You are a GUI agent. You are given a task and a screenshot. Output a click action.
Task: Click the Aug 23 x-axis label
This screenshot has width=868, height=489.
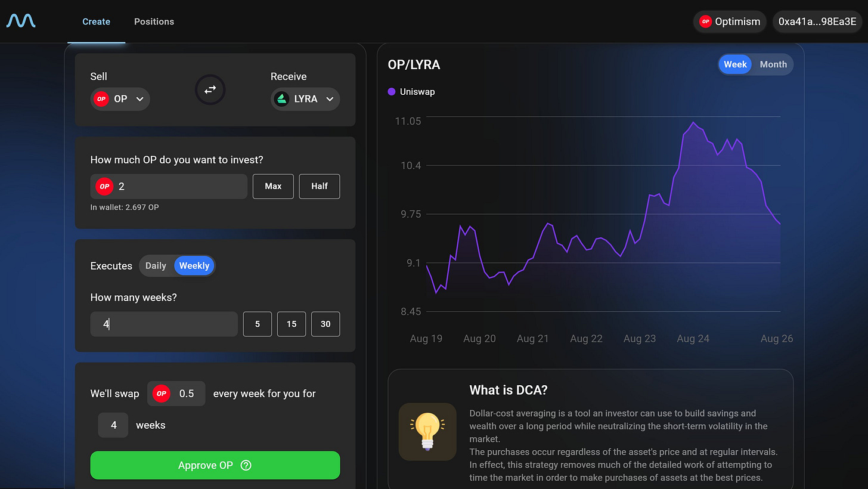click(x=640, y=339)
